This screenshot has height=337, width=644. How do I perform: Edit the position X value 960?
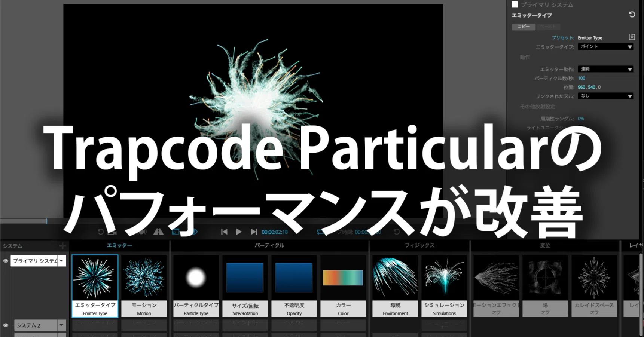coord(582,87)
